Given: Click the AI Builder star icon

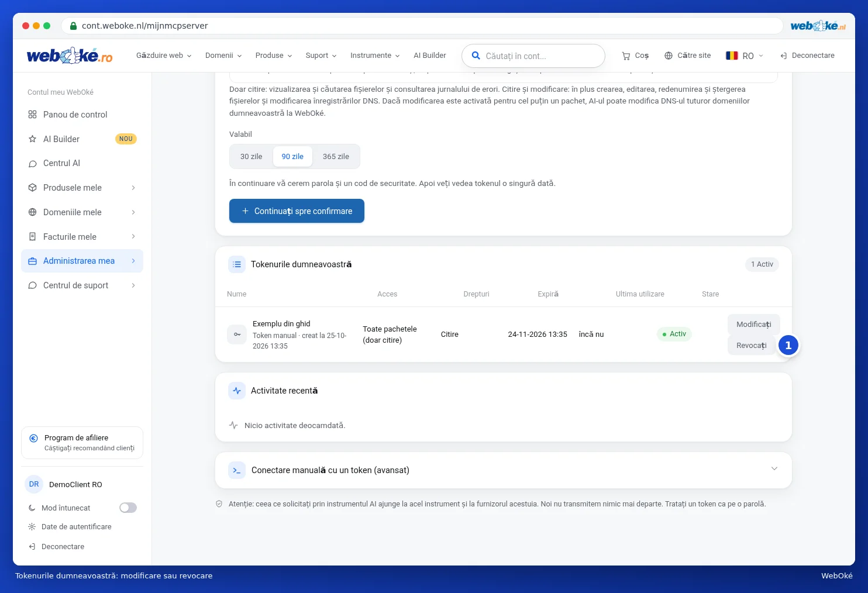Looking at the screenshot, I should coord(33,139).
